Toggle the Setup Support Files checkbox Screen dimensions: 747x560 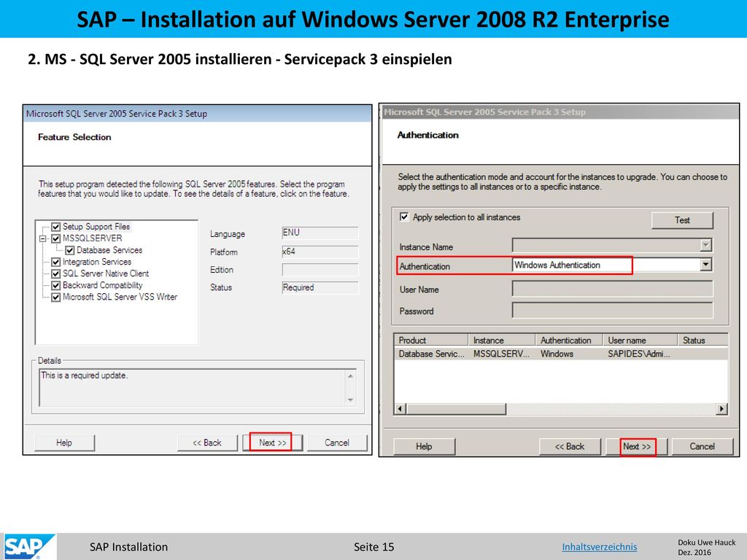point(55,227)
